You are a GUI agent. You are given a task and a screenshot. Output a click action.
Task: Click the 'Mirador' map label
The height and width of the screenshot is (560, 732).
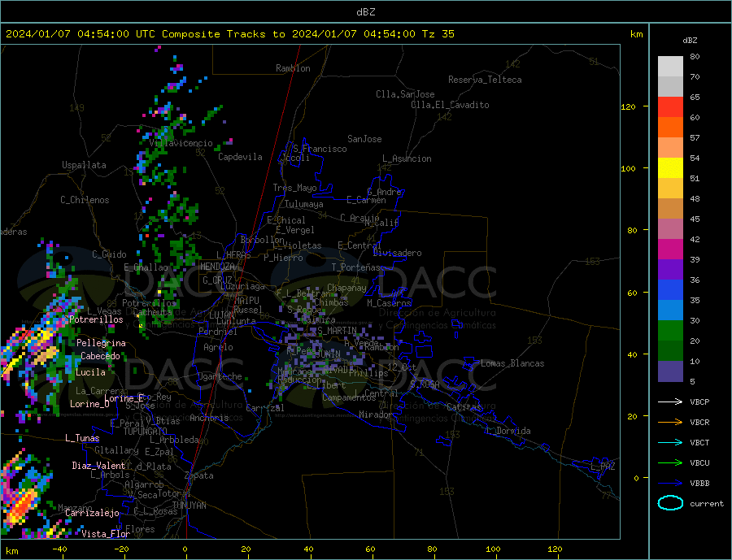tap(377, 415)
